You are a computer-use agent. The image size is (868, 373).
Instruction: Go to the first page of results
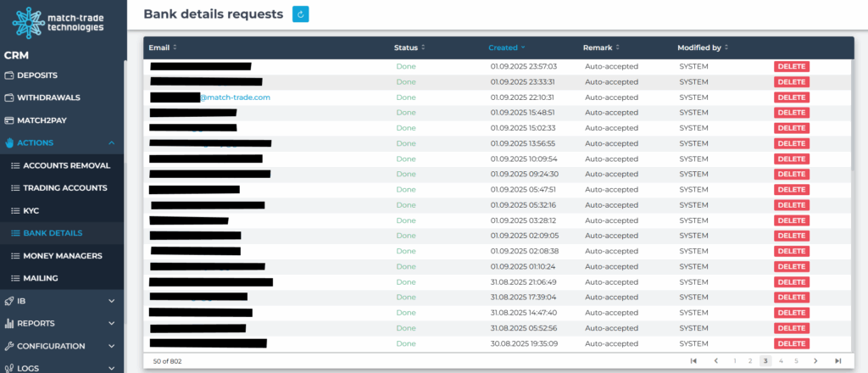[693, 361]
